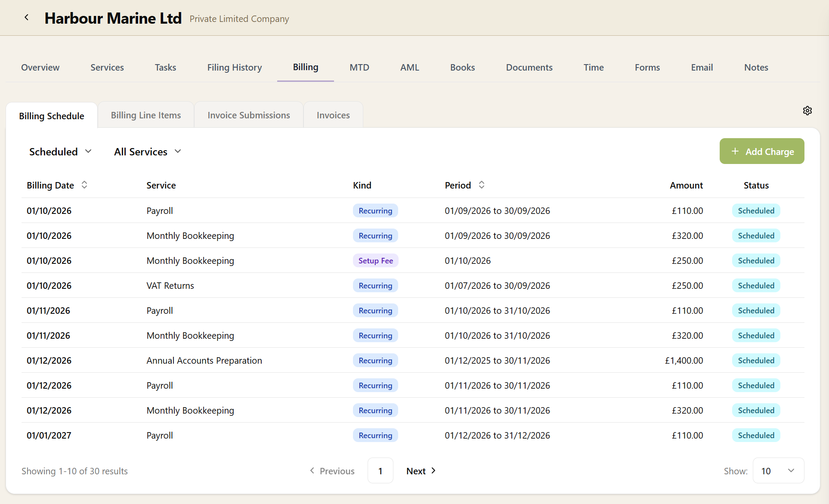This screenshot has height=504, width=829.
Task: Open the Tasks tab
Action: (x=166, y=68)
